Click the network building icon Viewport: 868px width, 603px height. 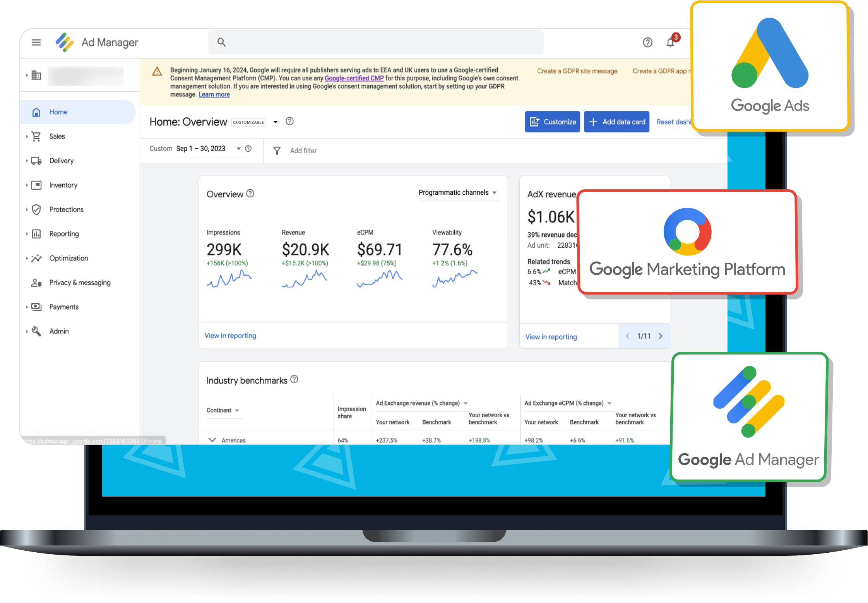[x=36, y=75]
